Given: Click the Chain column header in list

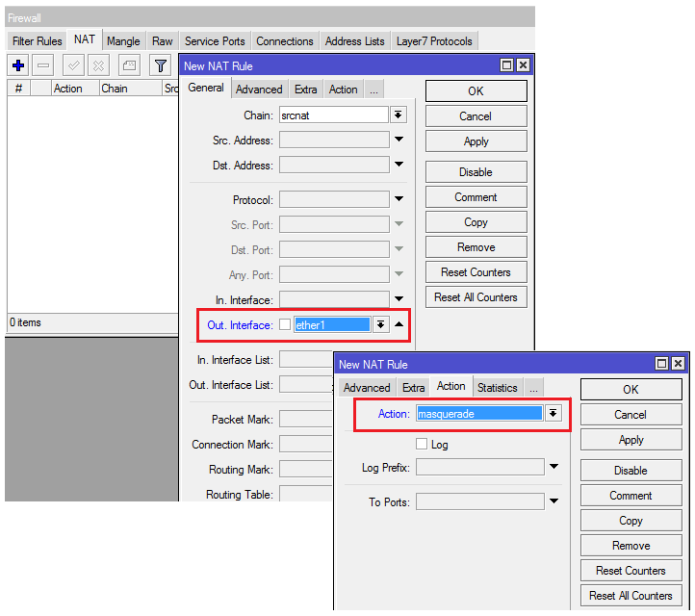Looking at the screenshot, I should tap(130, 89).
